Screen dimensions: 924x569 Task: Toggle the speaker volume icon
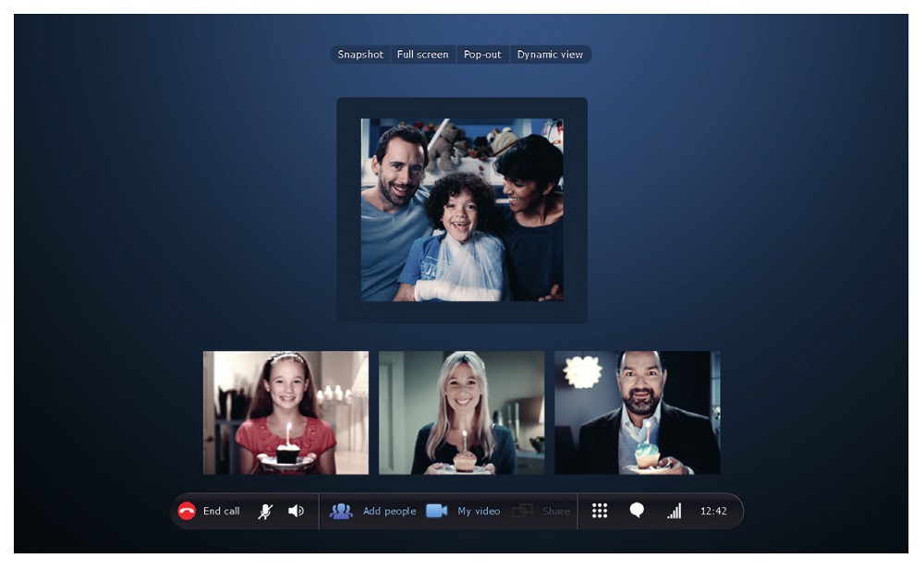point(296,511)
